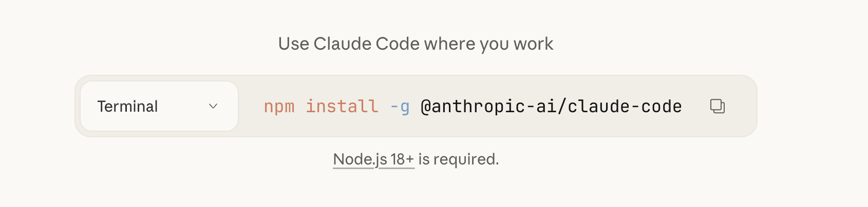This screenshot has width=868, height=207.
Task: Open the Node.js 18+ link
Action: click(x=373, y=159)
